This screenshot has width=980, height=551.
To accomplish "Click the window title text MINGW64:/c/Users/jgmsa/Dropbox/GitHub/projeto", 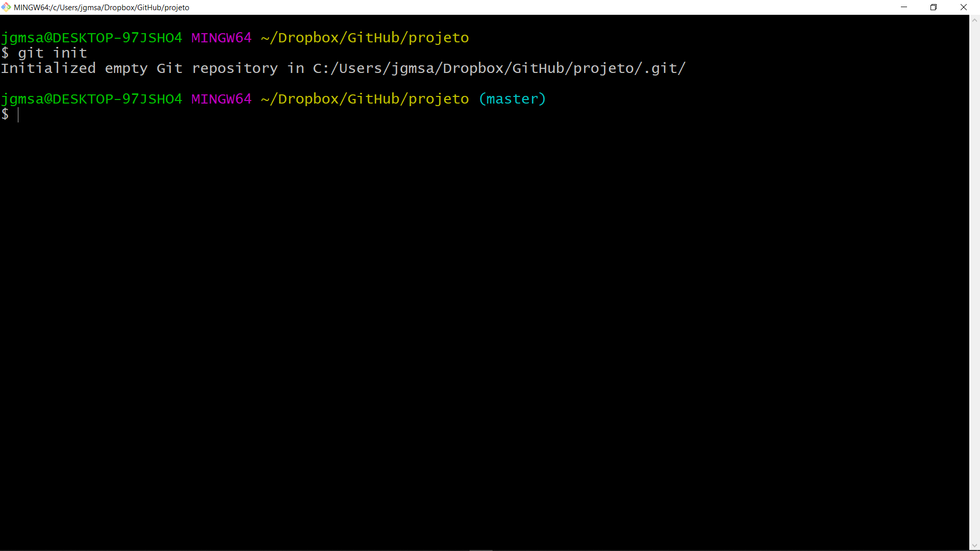I will pos(102,8).
